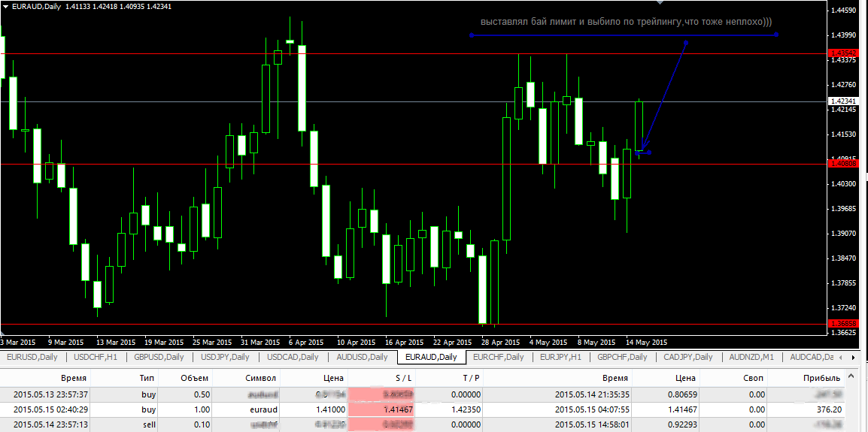
Task: Sort by the Прибыль column header
Action: [806, 379]
